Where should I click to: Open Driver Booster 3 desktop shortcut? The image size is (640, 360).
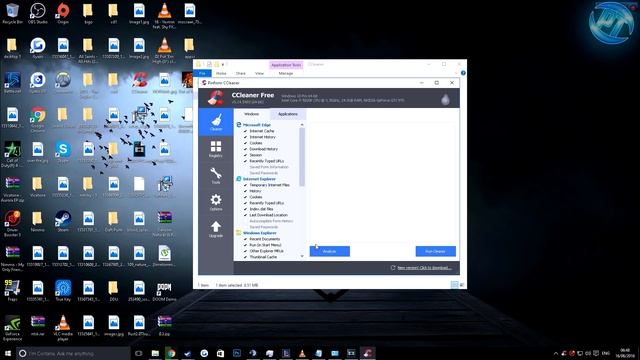coord(12,224)
